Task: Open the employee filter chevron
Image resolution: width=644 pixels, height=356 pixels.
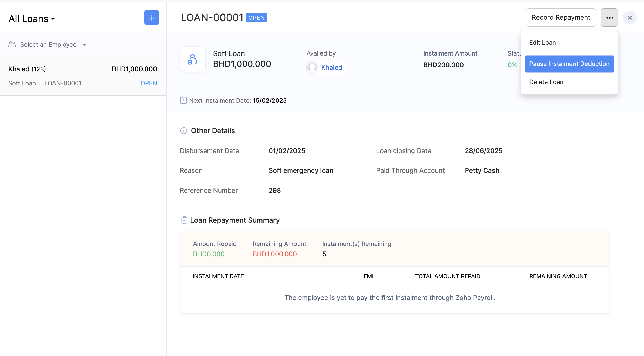Action: (x=84, y=45)
